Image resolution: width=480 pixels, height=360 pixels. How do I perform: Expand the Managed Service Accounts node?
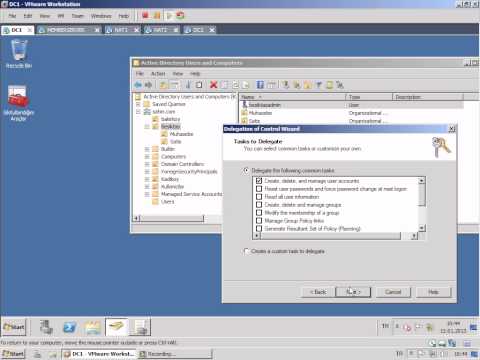pyautogui.click(x=147, y=194)
